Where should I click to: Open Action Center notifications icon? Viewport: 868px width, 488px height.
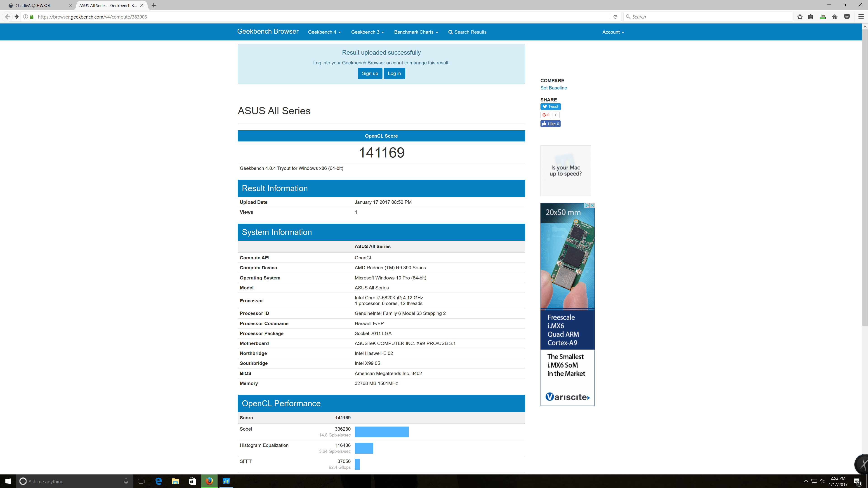858,482
